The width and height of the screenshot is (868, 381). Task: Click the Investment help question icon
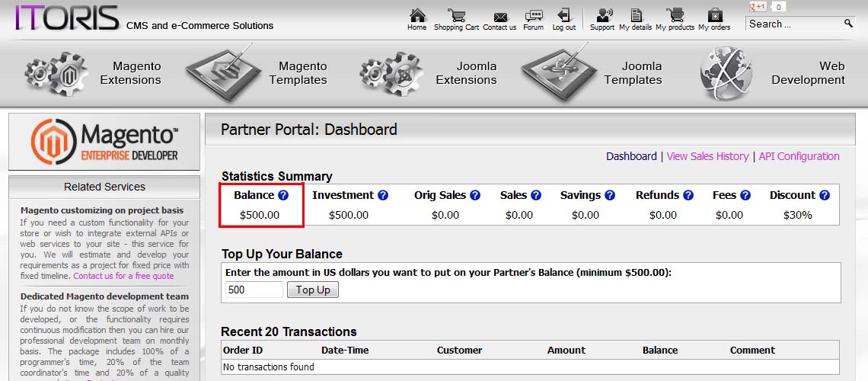tap(382, 195)
